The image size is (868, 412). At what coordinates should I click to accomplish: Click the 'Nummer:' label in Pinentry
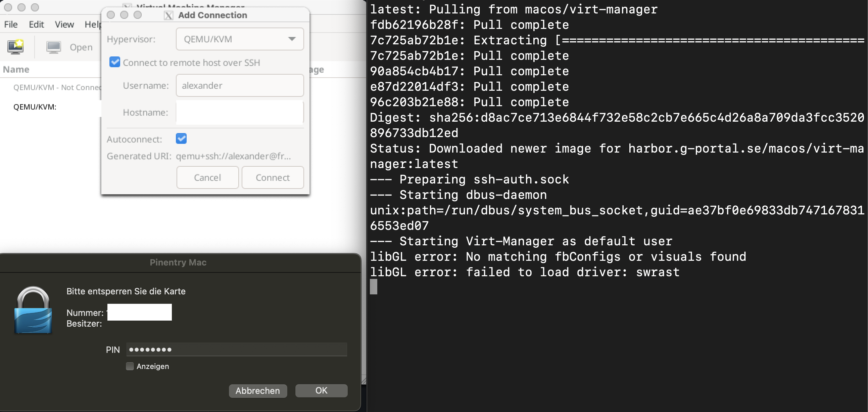click(85, 313)
